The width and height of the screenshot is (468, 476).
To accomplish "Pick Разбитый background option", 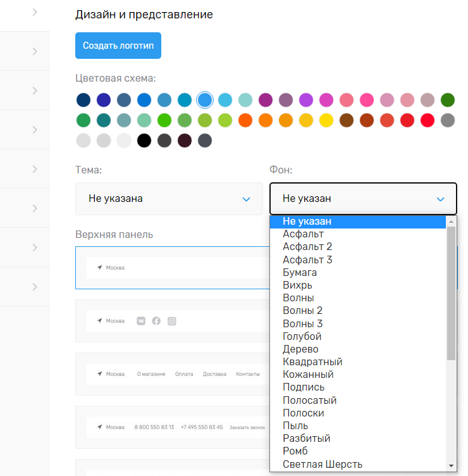I will pos(357,439).
